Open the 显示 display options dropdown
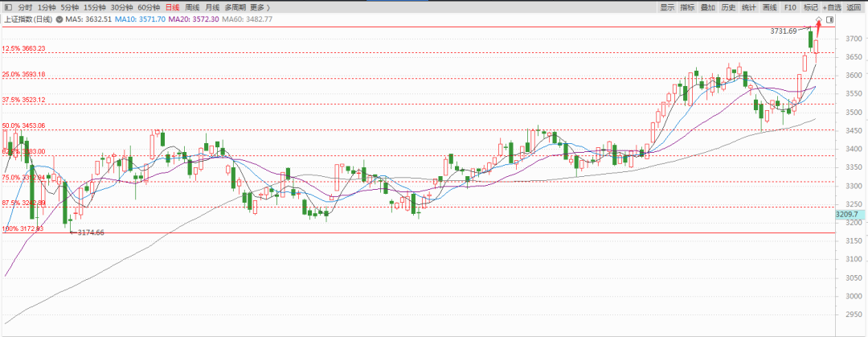 (666, 7)
